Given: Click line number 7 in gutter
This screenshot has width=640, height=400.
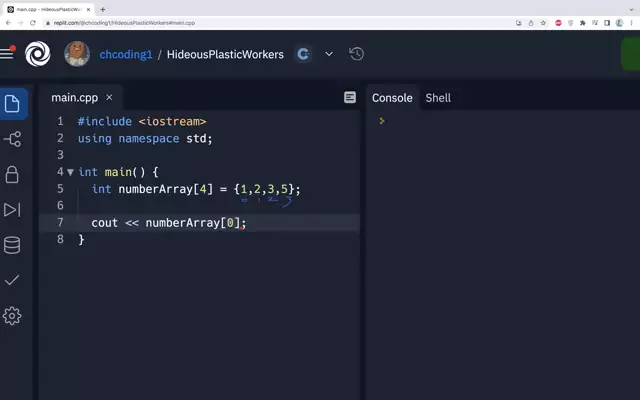Looking at the screenshot, I should (60, 222).
